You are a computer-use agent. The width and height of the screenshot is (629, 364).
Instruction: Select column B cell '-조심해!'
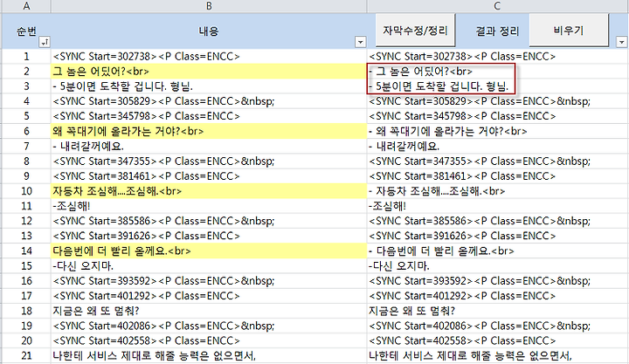click(x=209, y=206)
